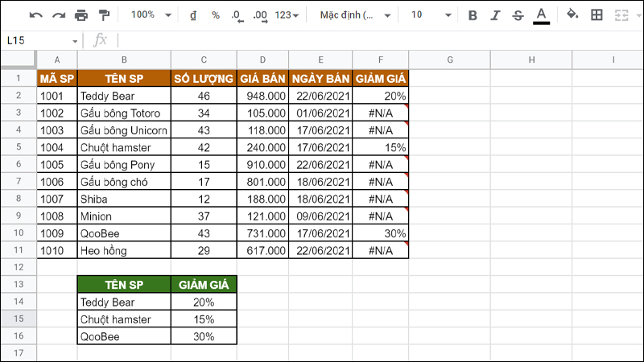
Task: Select the Minion cell
Action: 124,216
